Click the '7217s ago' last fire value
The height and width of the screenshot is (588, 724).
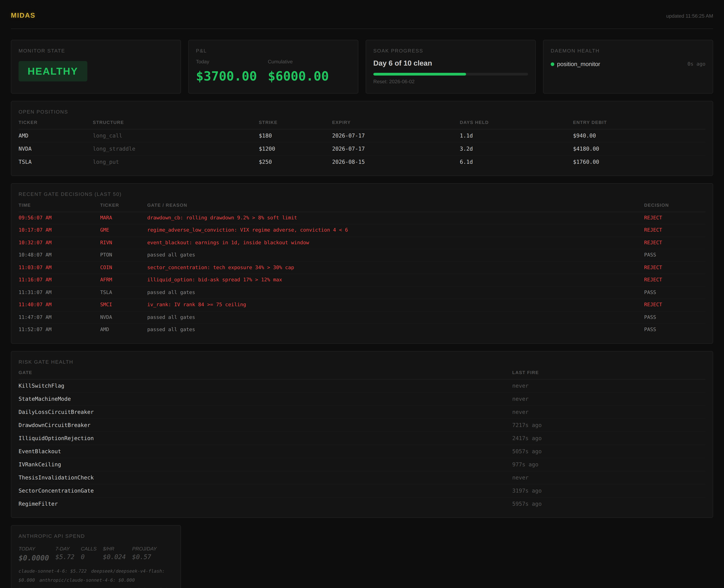click(x=527, y=425)
